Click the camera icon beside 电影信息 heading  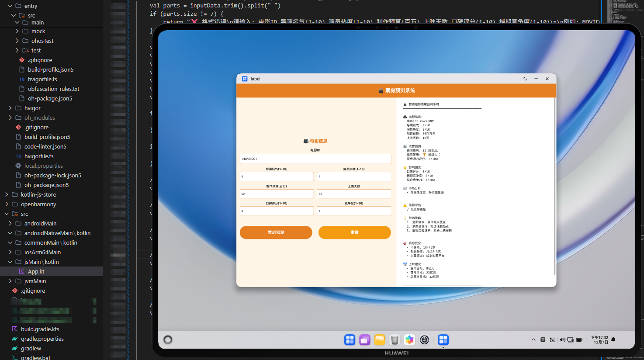306,141
